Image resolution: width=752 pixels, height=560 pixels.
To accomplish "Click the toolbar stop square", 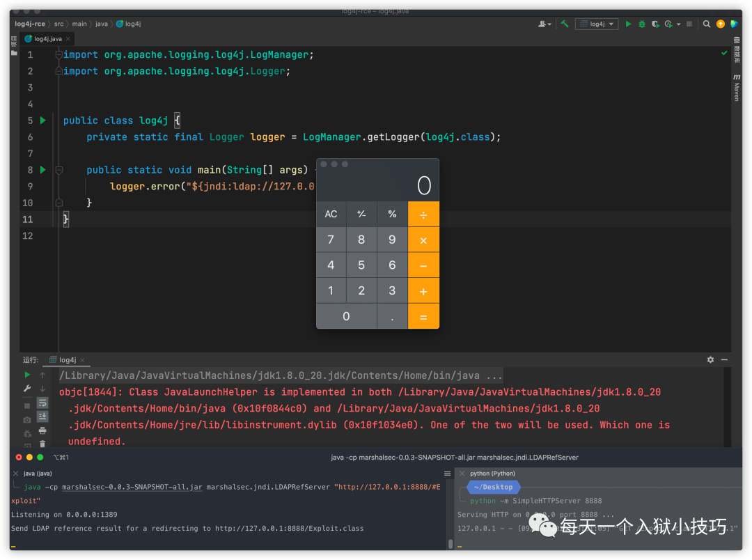I will point(689,24).
